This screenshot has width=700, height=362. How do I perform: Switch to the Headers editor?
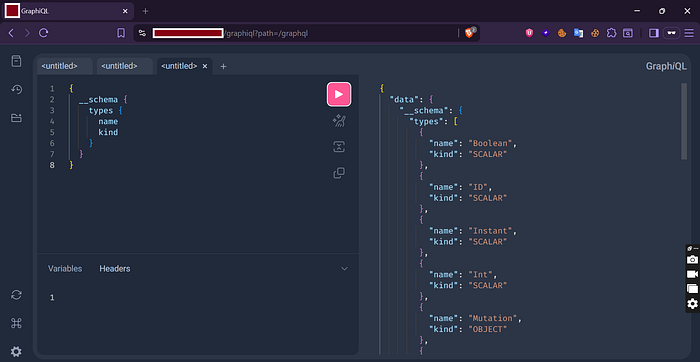pos(115,269)
